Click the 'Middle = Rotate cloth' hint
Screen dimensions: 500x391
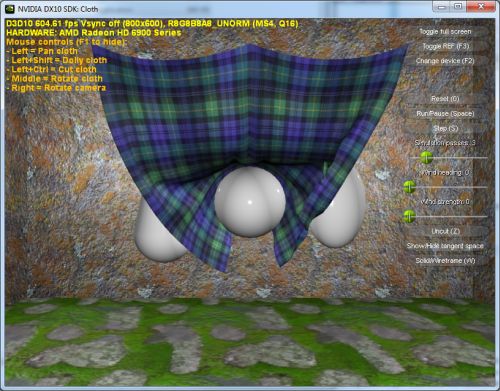tap(55, 79)
